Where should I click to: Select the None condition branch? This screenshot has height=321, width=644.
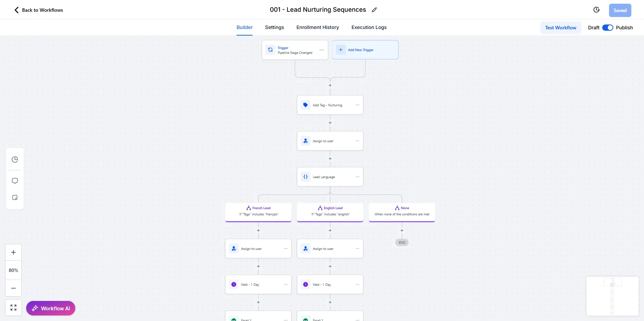pos(402,212)
